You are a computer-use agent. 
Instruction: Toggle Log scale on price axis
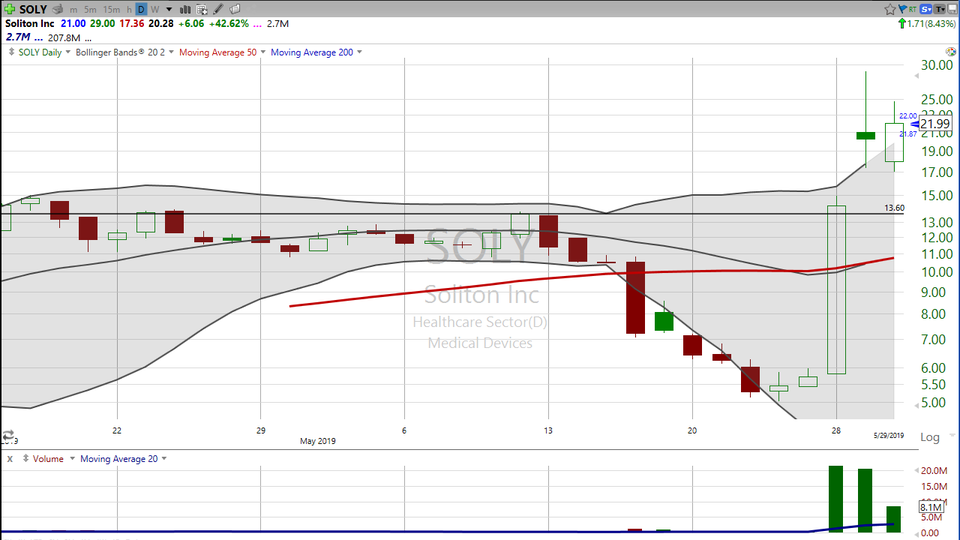(x=929, y=437)
